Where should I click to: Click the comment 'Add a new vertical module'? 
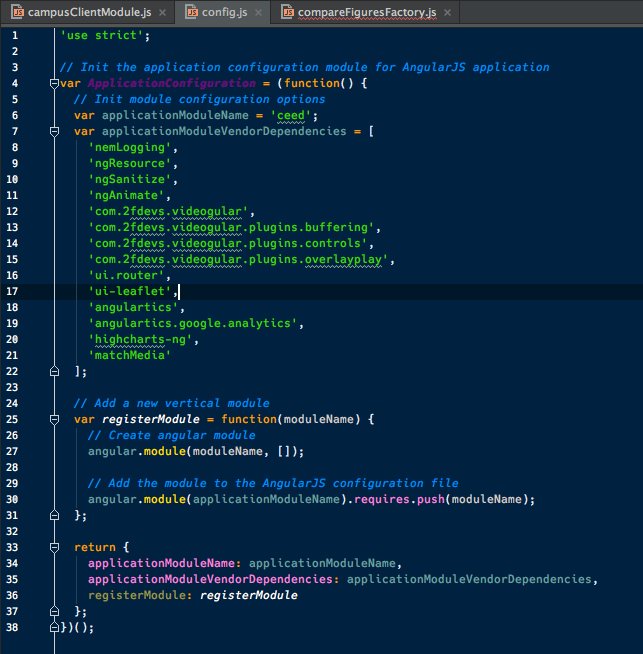[x=172, y=403]
